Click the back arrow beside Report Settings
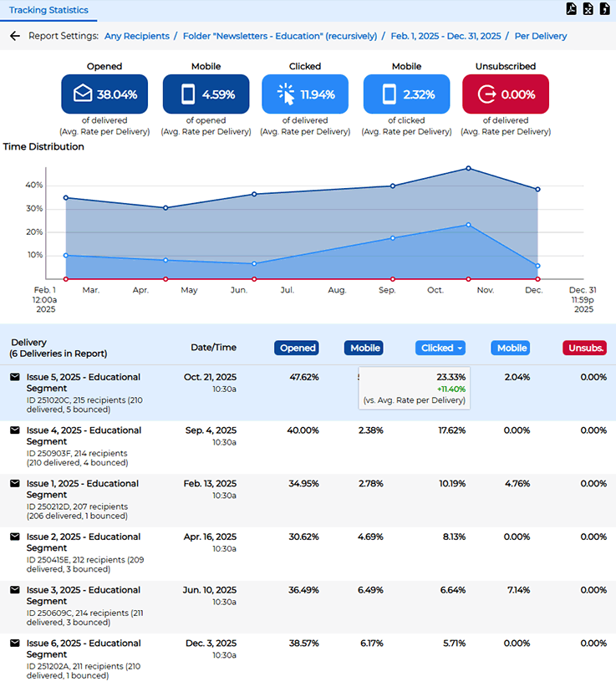The image size is (616, 687). tap(14, 36)
